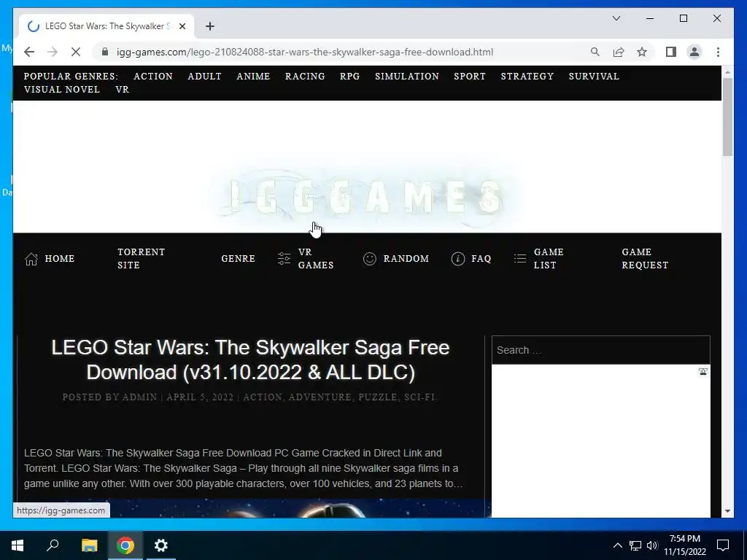Share this page with the share icon
747x560 pixels.
619,52
